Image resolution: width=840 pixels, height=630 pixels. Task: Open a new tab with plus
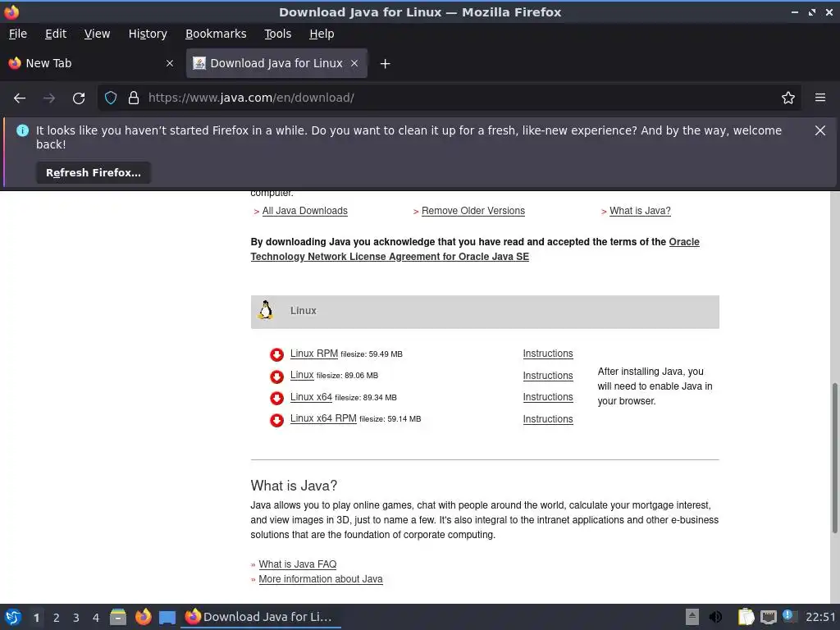[x=385, y=64]
